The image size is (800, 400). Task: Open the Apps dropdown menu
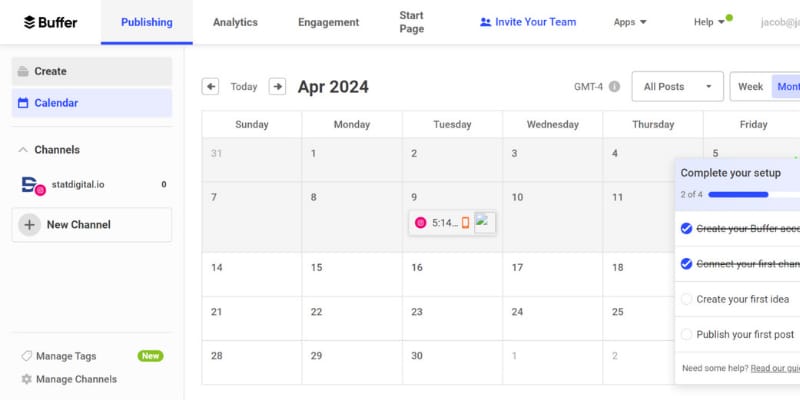coord(630,22)
